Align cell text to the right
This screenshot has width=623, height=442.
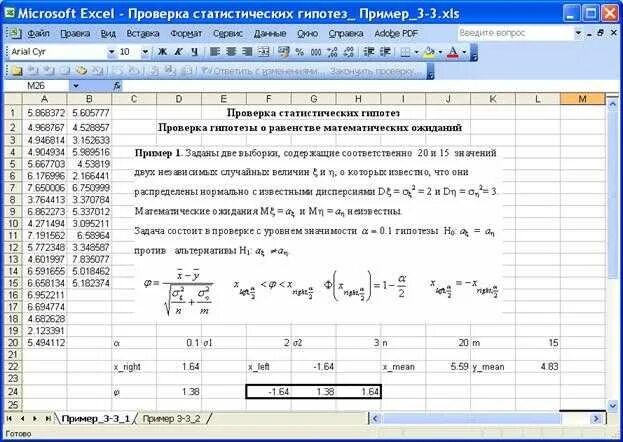[x=247, y=52]
